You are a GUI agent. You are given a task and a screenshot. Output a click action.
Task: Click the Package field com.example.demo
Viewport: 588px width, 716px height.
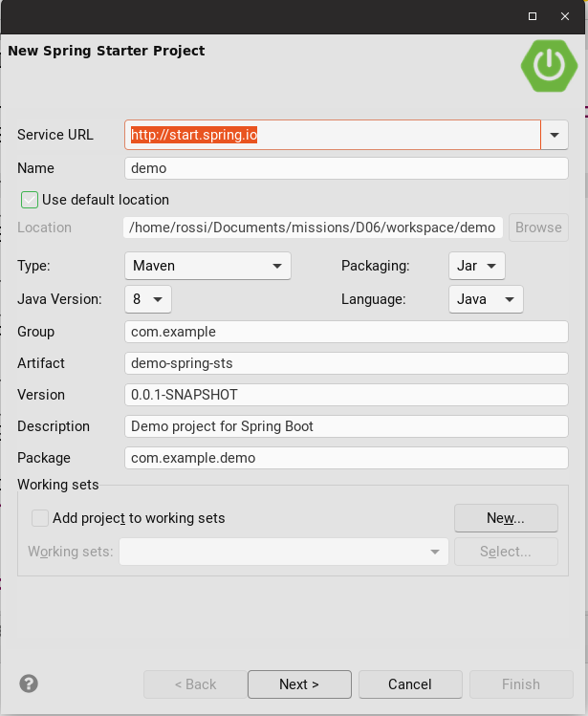click(346, 458)
